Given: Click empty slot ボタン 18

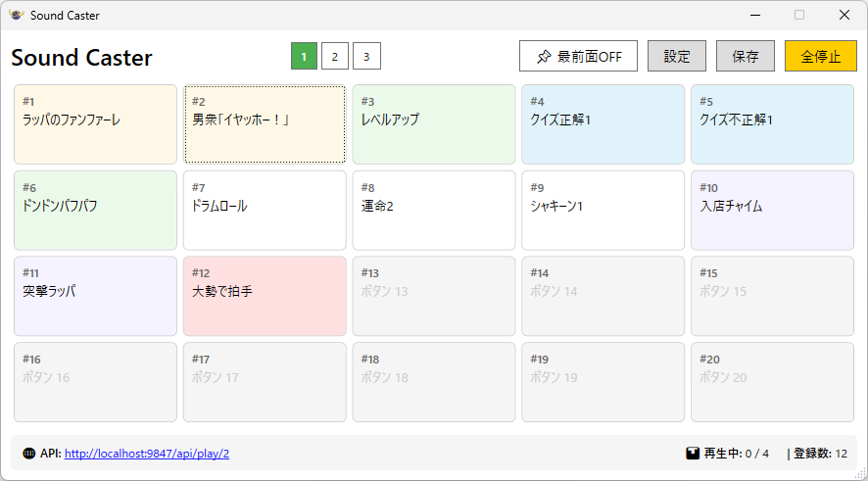Looking at the screenshot, I should tap(434, 382).
